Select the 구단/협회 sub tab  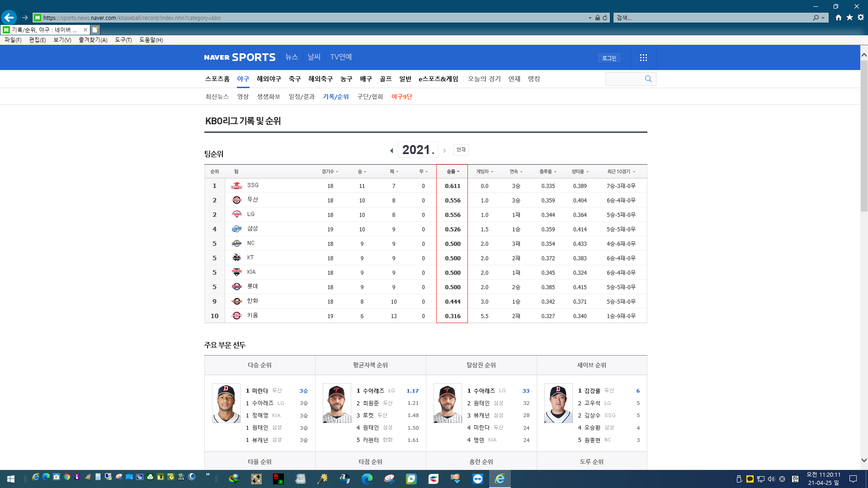click(x=370, y=97)
